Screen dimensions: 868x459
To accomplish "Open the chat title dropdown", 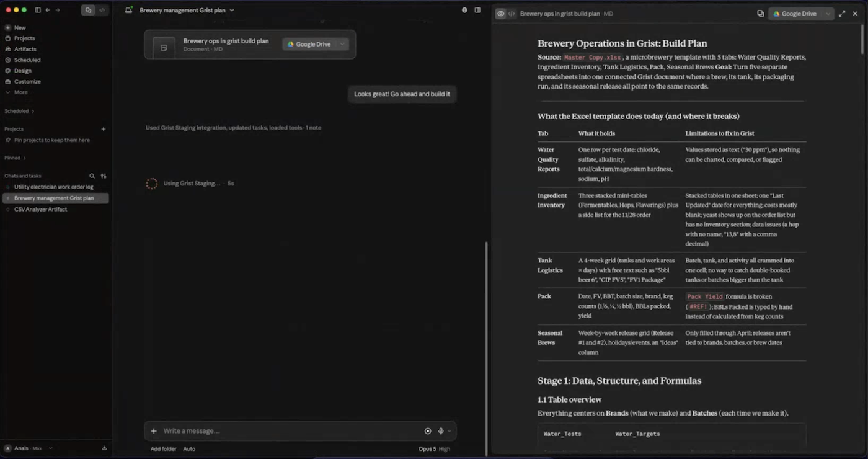I will pos(232,10).
